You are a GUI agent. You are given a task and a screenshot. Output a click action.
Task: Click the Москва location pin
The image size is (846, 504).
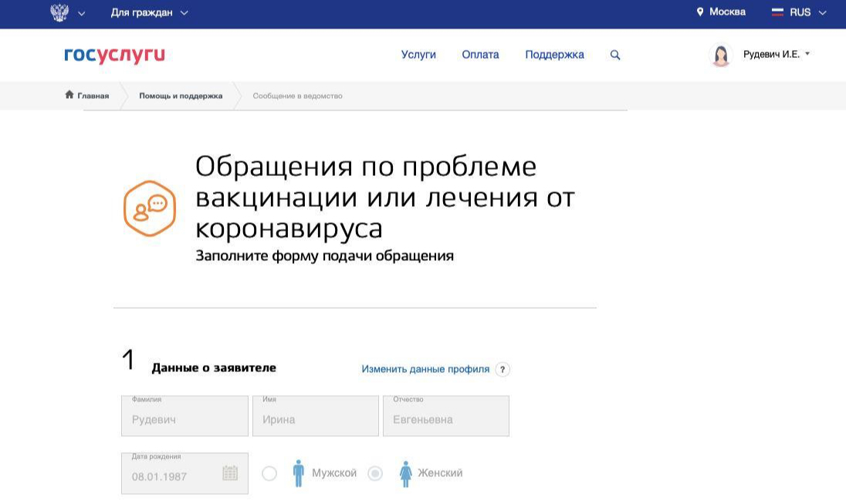700,12
